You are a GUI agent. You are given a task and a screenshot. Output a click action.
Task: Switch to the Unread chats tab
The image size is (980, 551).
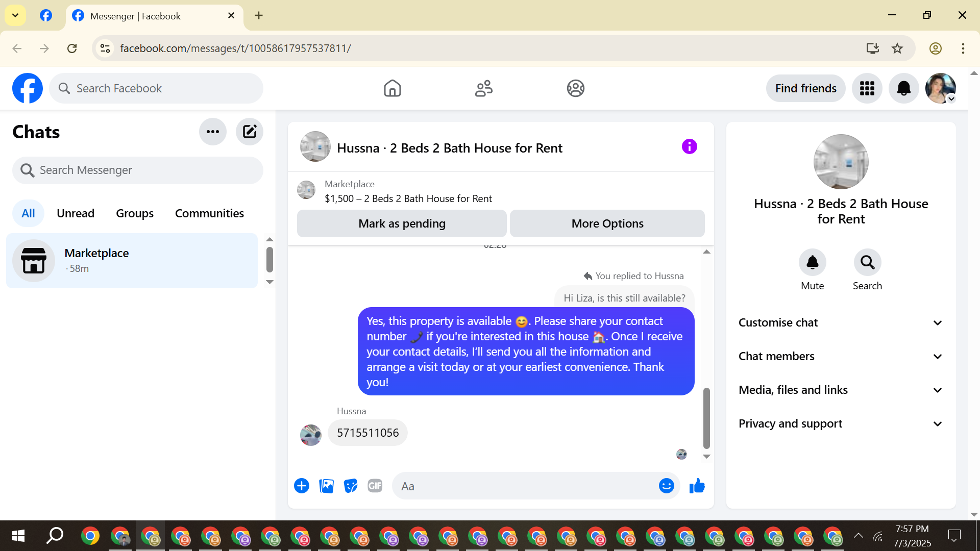click(x=76, y=213)
